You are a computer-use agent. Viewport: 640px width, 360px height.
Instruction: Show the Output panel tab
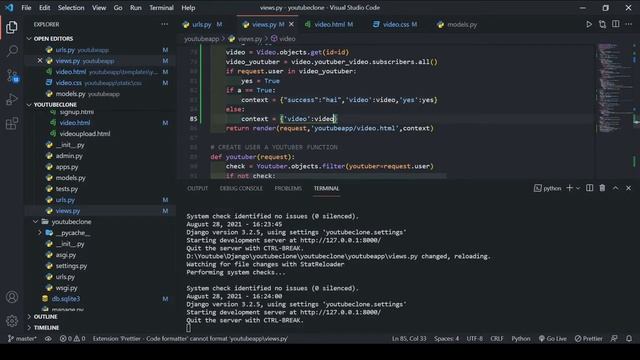[x=198, y=188]
